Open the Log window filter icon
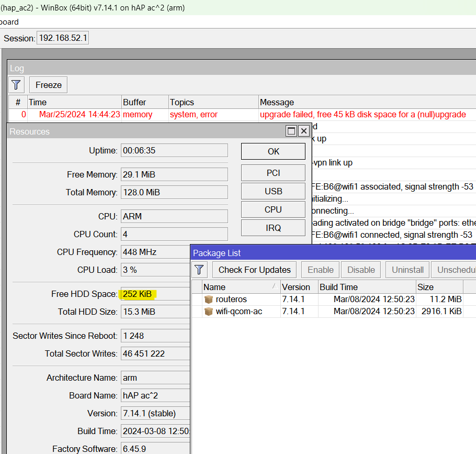This screenshot has height=454, width=476. (16, 85)
